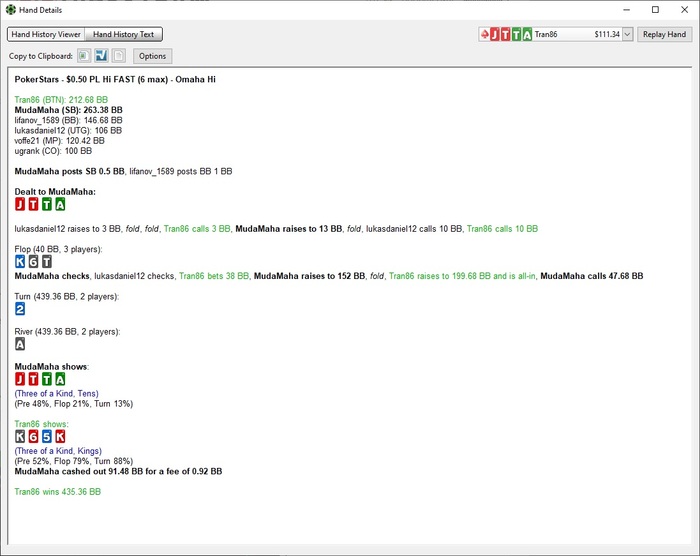This screenshot has height=556, width=700.
Task: Click the 'Copy to Clipboard:' label
Action: (41, 56)
